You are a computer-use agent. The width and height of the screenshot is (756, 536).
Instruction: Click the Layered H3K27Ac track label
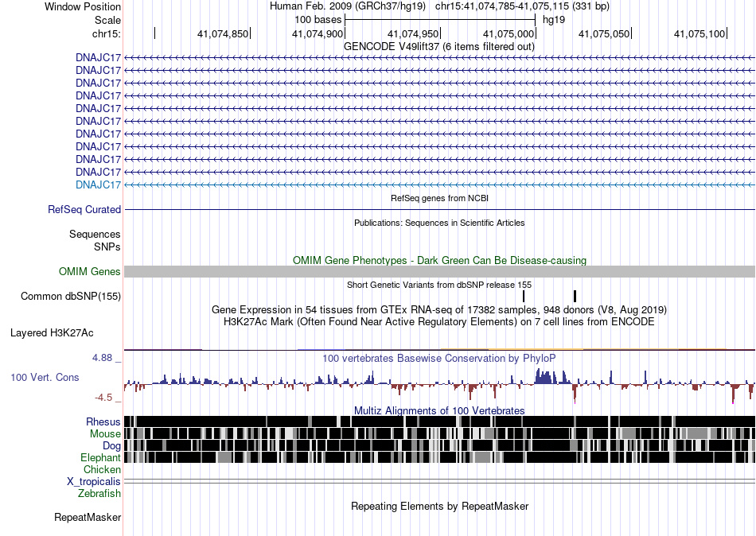click(52, 333)
